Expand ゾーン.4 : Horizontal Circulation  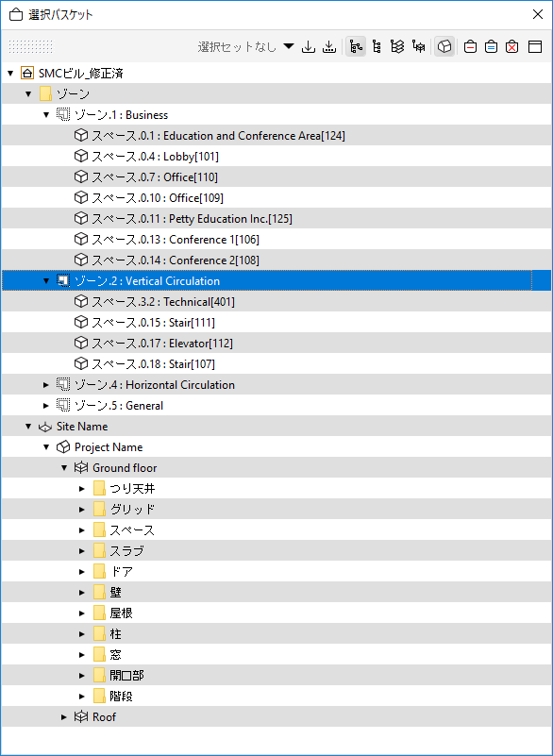pos(46,384)
